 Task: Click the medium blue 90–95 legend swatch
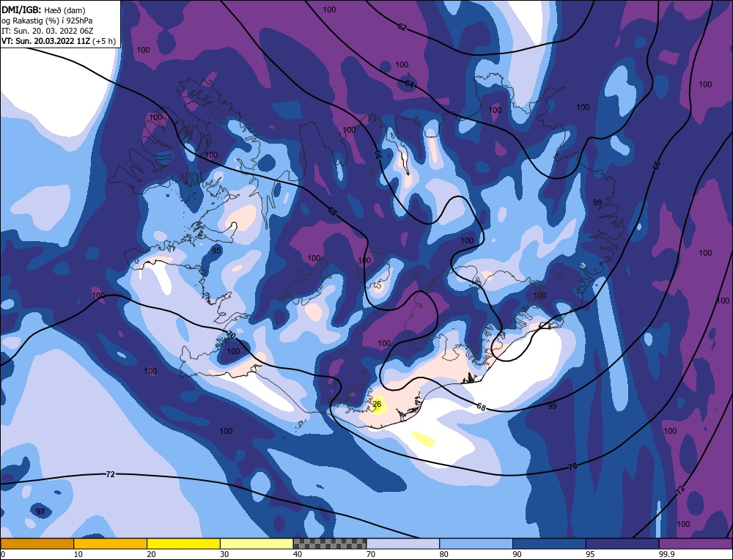tap(549, 543)
